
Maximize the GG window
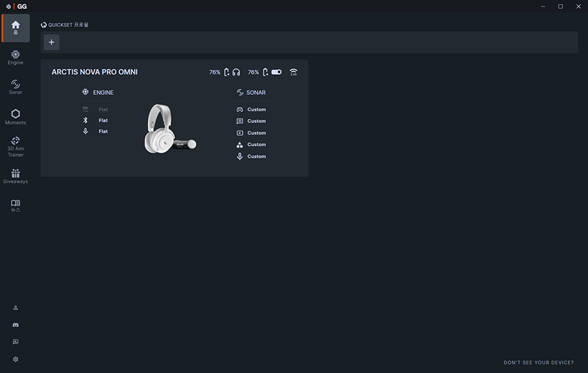[x=561, y=7]
